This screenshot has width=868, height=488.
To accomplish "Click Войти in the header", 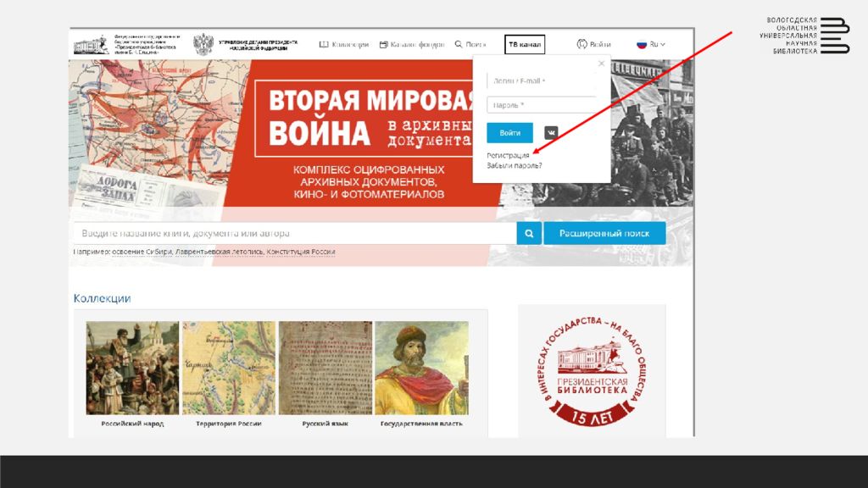I will click(x=593, y=44).
